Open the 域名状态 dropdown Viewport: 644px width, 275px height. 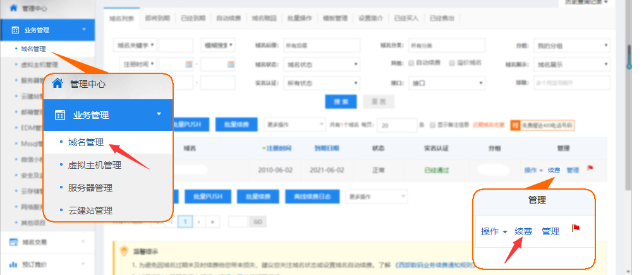(x=322, y=64)
